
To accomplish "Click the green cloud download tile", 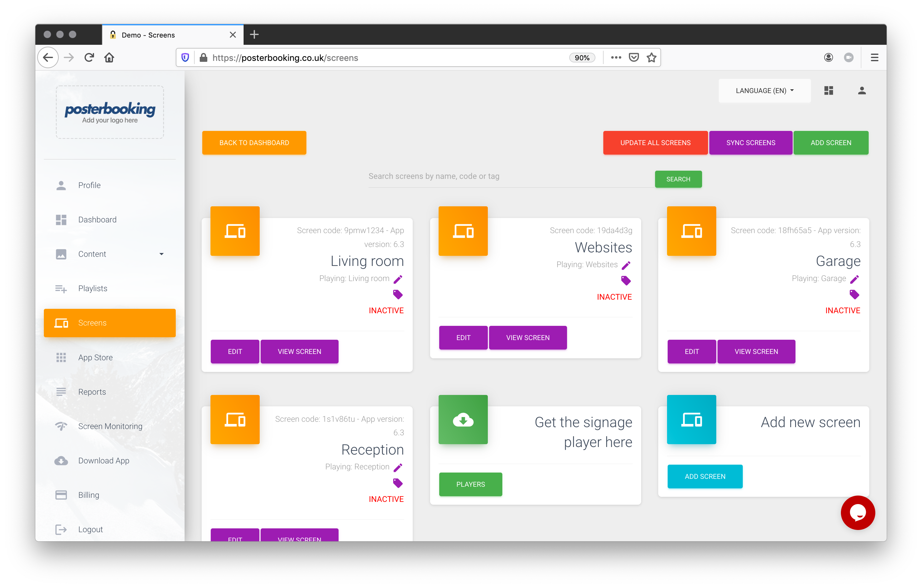I will [x=463, y=420].
